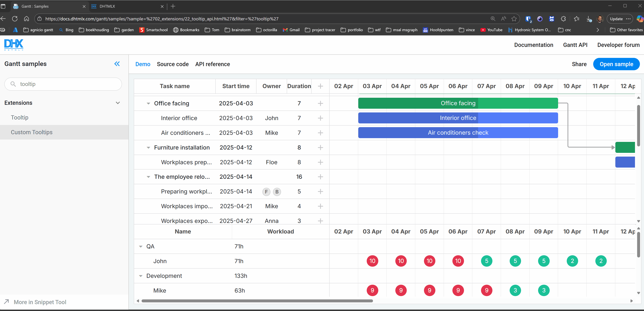Image resolution: width=644 pixels, height=311 pixels.
Task: Click the Interior office blue task bar
Action: (x=458, y=118)
